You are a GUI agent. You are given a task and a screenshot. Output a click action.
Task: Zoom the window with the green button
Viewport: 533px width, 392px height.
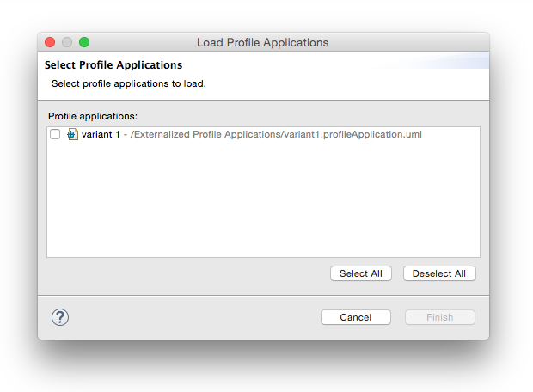84,42
